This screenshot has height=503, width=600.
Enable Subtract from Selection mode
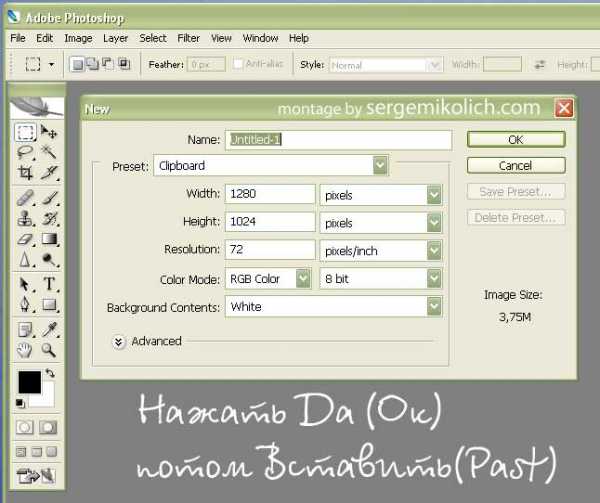(x=108, y=64)
